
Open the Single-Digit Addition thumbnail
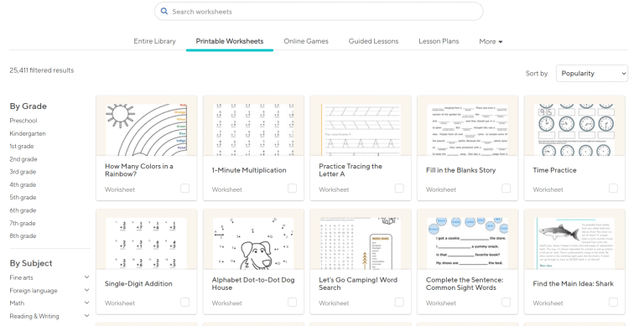click(x=146, y=244)
